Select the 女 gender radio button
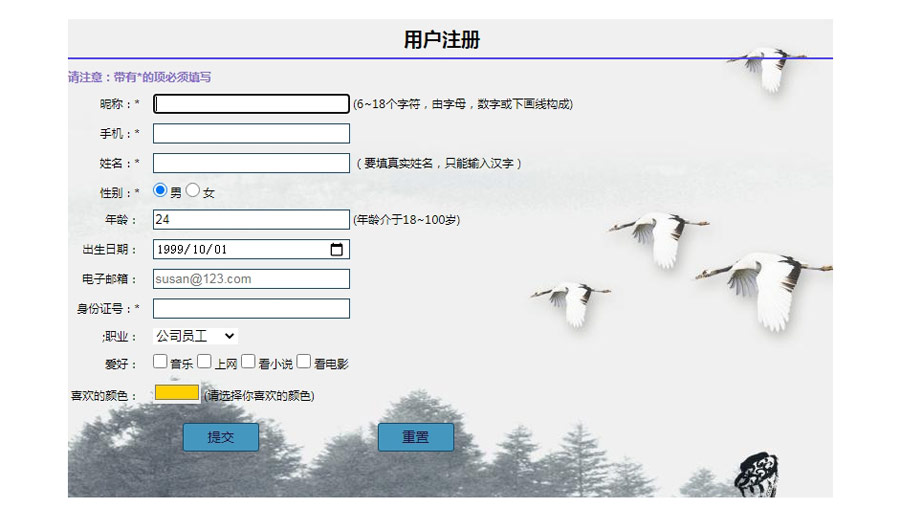The height and width of the screenshot is (508, 900). point(192,190)
